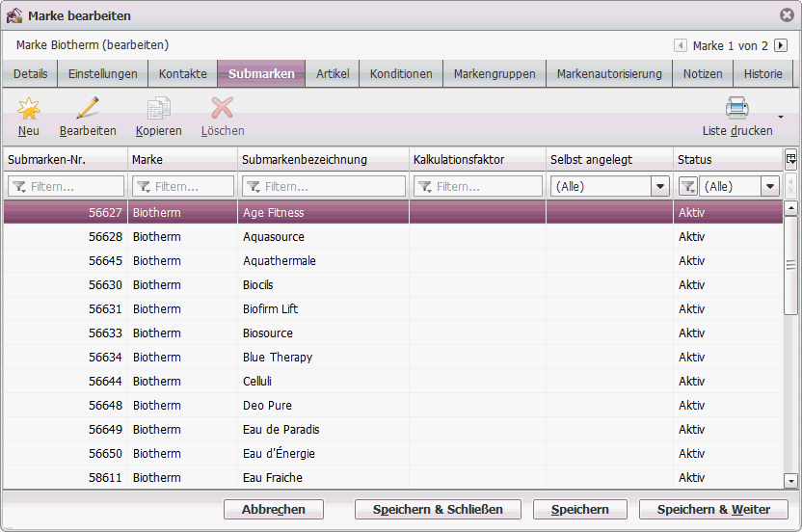Image resolution: width=802 pixels, height=532 pixels.
Task: Open the Status (Alle) dropdown
Action: (x=770, y=187)
